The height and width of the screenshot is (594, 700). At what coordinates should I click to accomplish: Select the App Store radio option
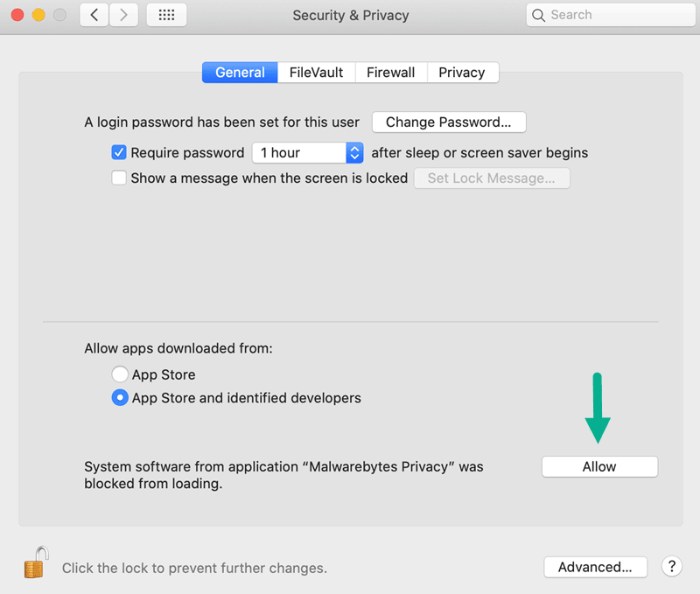tap(120, 374)
